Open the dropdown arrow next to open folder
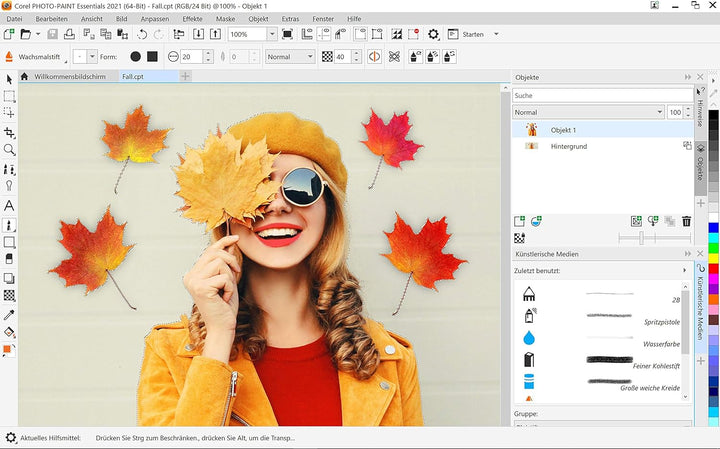Viewport: 720px width, 449px height. pyautogui.click(x=38, y=34)
